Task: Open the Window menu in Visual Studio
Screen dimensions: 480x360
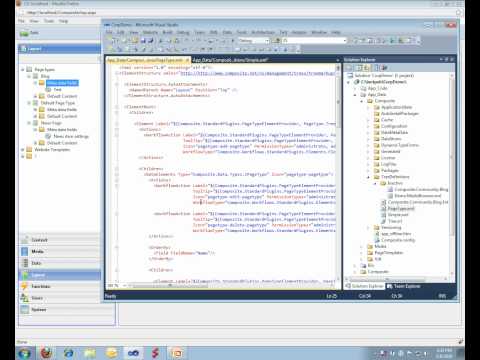Action: [319, 33]
